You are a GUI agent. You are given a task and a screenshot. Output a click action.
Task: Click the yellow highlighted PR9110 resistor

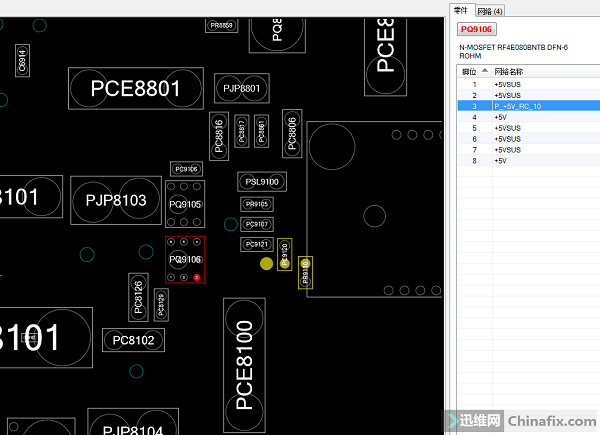click(306, 272)
